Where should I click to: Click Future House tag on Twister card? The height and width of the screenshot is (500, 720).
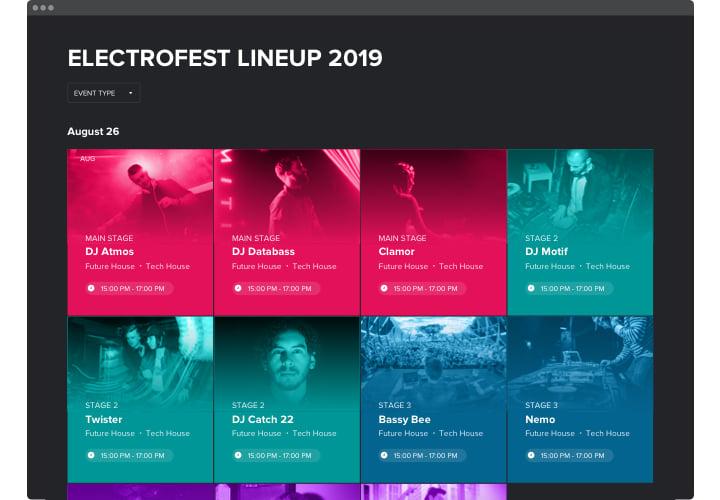tap(110, 433)
